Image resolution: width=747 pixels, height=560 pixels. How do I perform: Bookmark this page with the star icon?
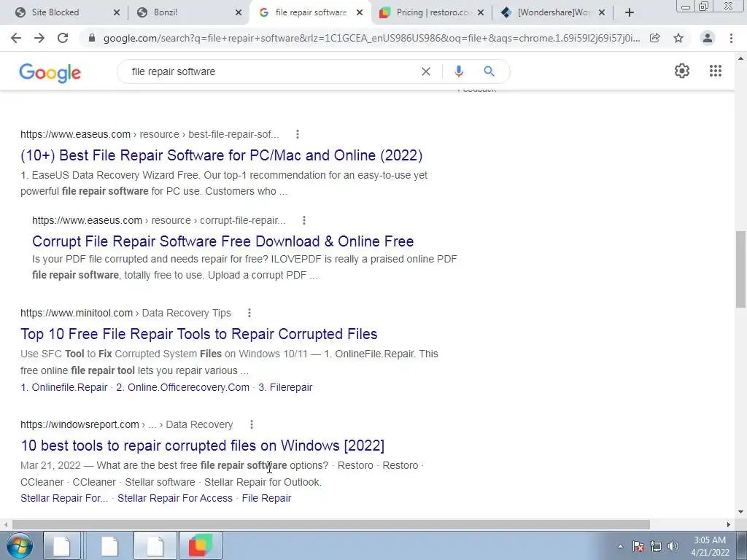(678, 38)
